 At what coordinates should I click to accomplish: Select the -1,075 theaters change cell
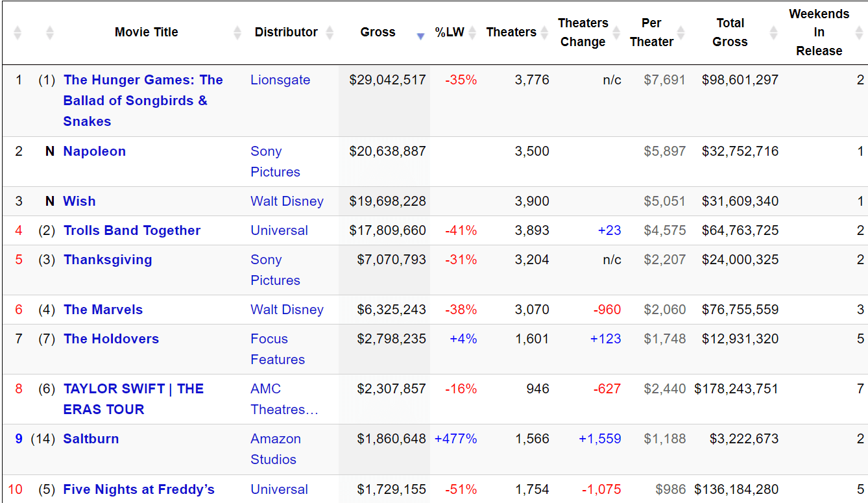601,489
